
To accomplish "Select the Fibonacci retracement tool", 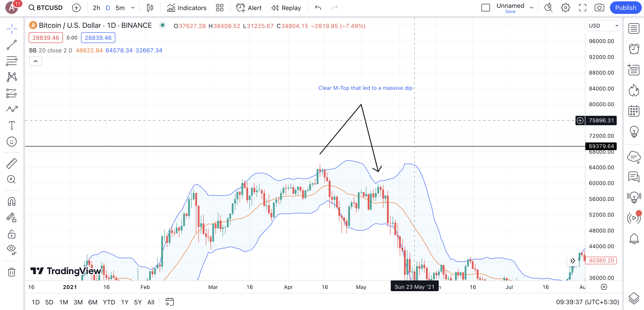I will click(x=11, y=61).
